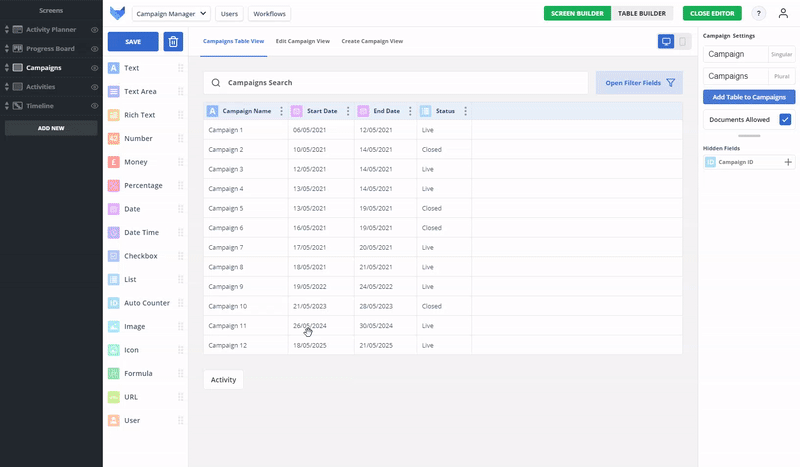The height and width of the screenshot is (467, 800).
Task: Select the Text field type icon
Action: [x=114, y=68]
